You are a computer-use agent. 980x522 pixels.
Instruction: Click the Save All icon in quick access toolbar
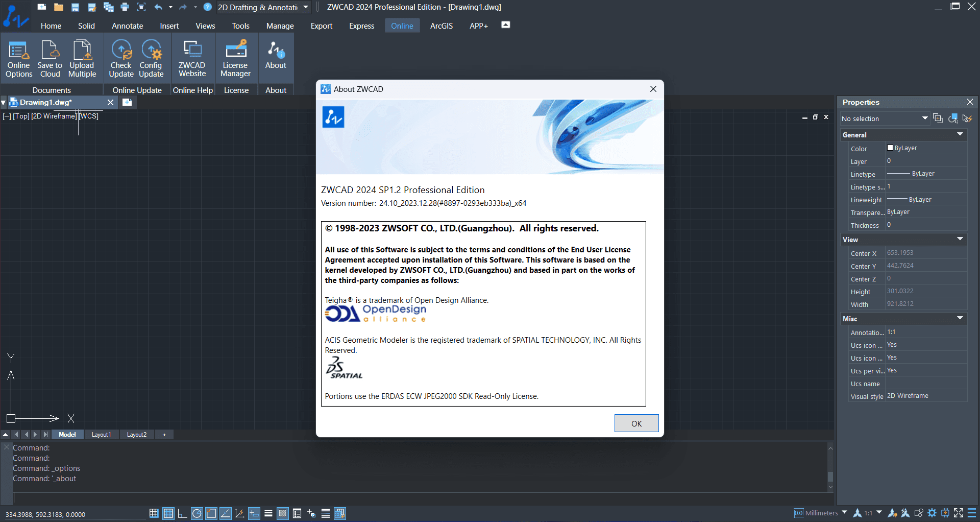[108, 7]
